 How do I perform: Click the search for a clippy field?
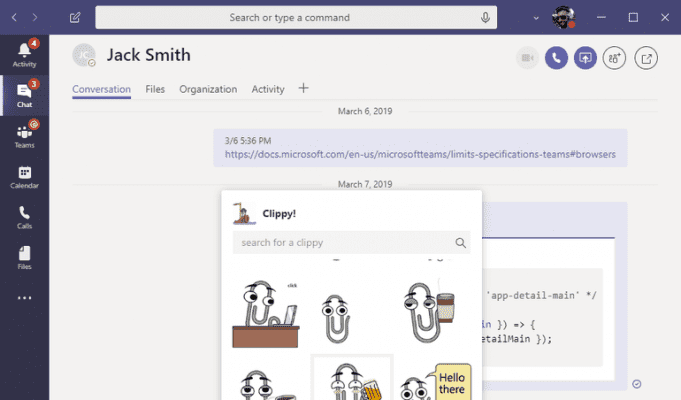coord(351,242)
